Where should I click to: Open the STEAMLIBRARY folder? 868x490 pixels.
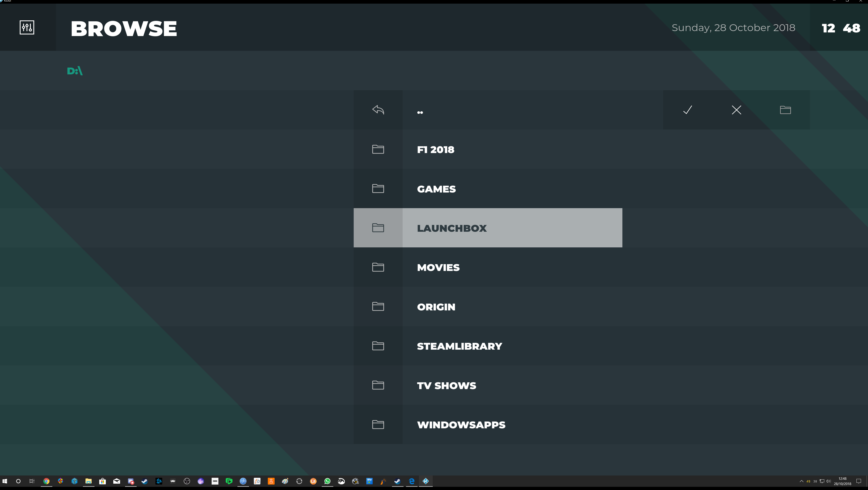pyautogui.click(x=488, y=346)
